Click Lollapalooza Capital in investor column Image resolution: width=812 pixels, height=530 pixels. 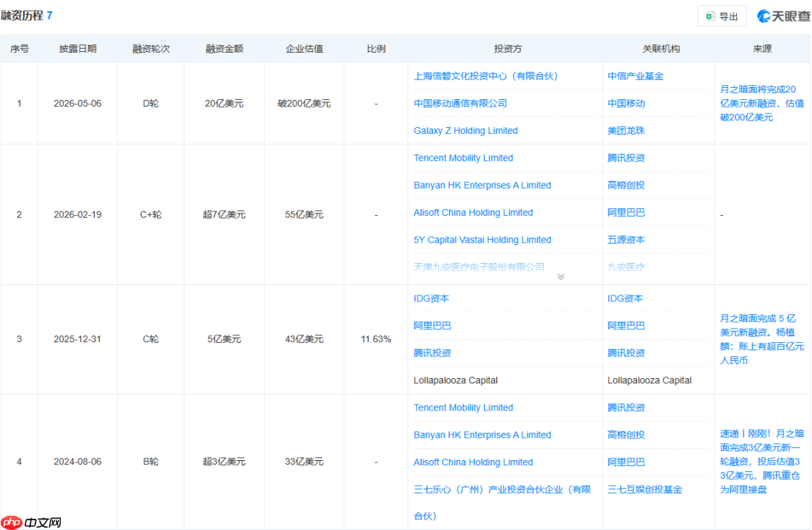pos(455,380)
